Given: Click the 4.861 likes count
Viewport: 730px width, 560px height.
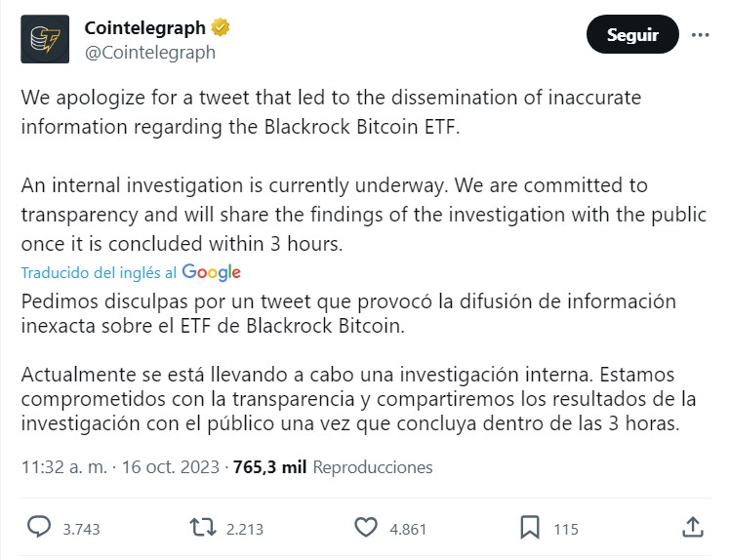Looking at the screenshot, I should [408, 529].
